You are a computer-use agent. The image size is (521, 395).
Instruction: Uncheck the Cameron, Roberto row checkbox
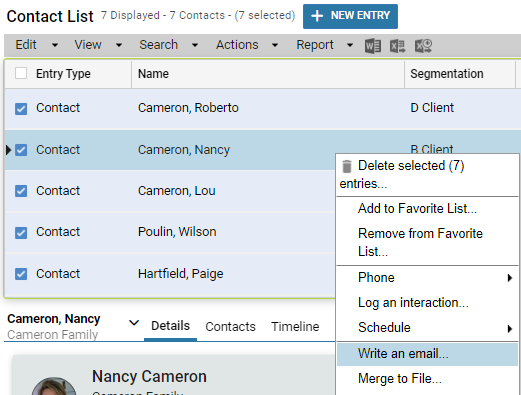[x=21, y=109]
